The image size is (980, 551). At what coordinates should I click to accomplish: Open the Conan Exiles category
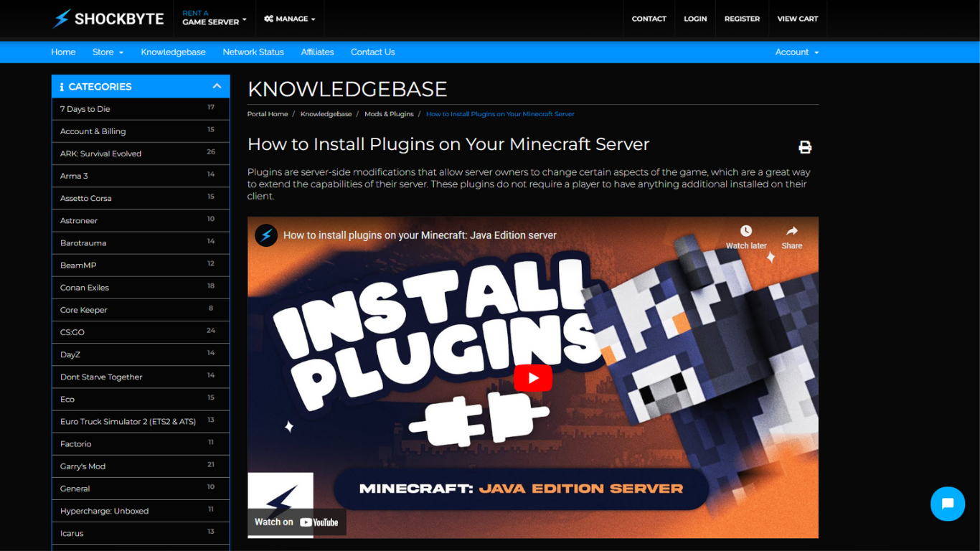pyautogui.click(x=141, y=287)
